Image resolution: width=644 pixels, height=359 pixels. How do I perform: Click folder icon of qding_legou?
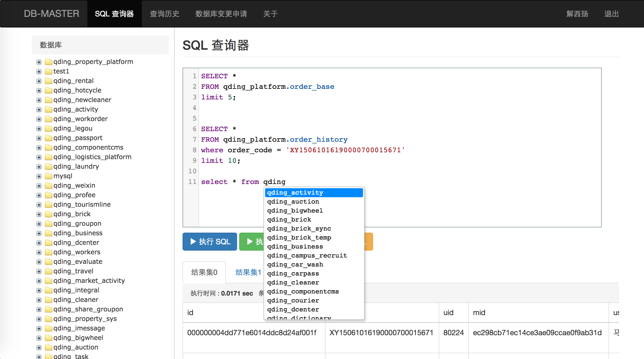click(x=48, y=128)
